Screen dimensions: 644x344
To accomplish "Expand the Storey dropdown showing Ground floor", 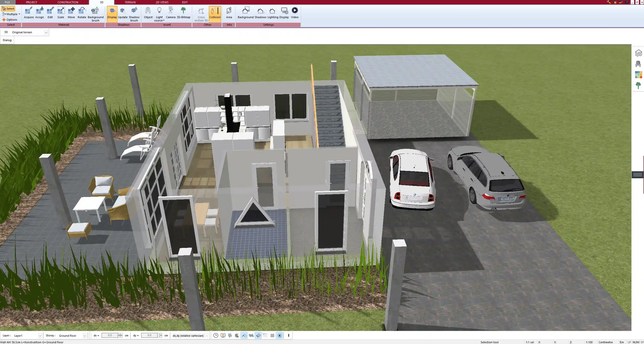I will point(84,335).
